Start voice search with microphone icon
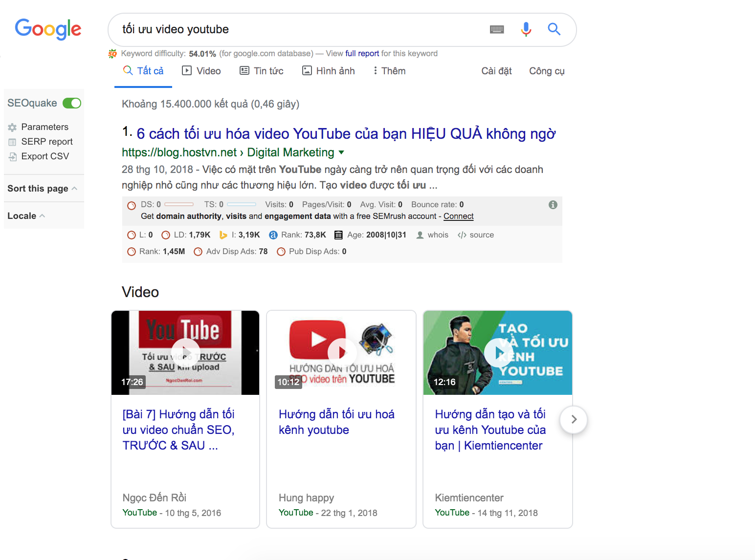This screenshot has width=755, height=560. 526,29
